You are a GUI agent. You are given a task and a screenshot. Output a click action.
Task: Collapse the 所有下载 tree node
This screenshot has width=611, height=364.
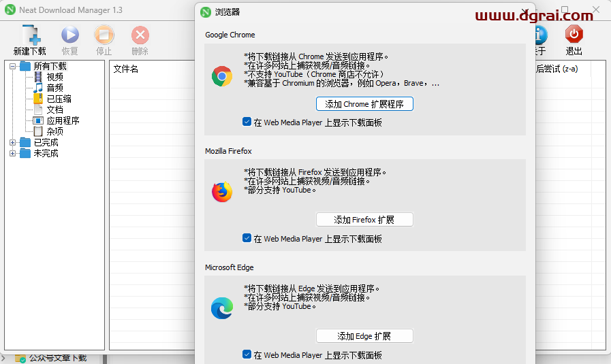[x=13, y=66]
